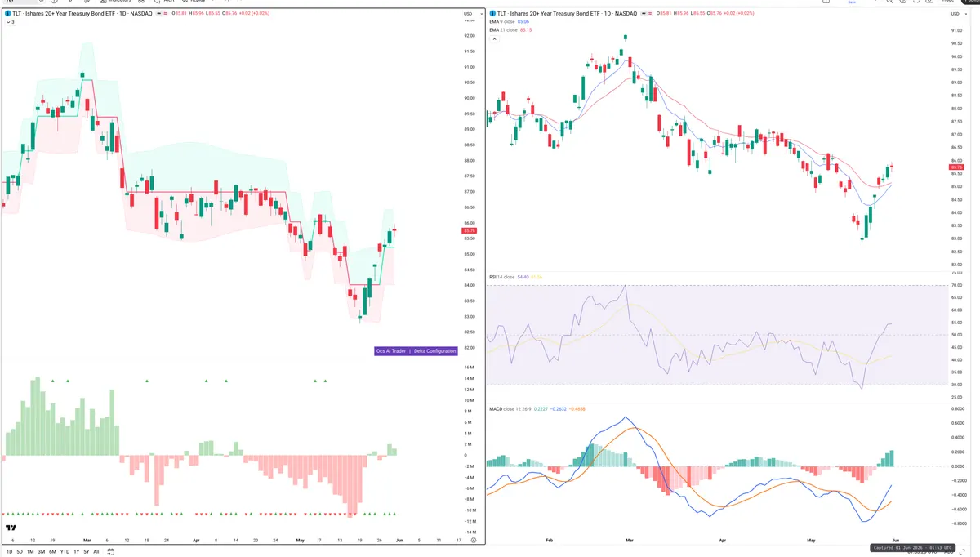Click the MACD signal value -0.4858
Image resolution: width=980 pixels, height=557 pixels.
[x=579, y=408]
